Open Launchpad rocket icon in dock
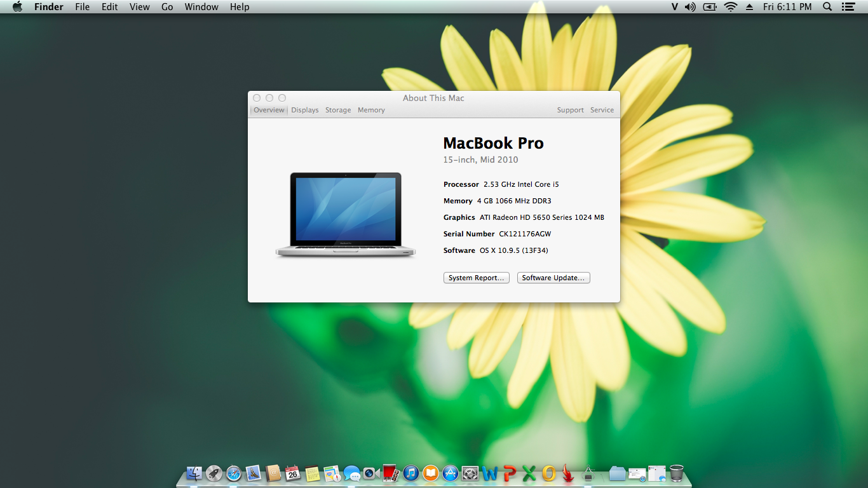The height and width of the screenshot is (488, 868). click(x=214, y=473)
